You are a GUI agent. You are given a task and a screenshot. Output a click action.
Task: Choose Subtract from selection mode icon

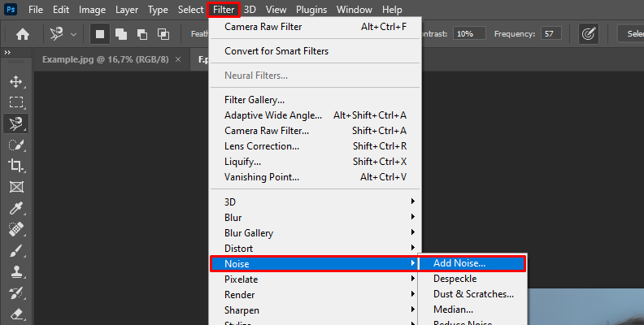click(142, 34)
